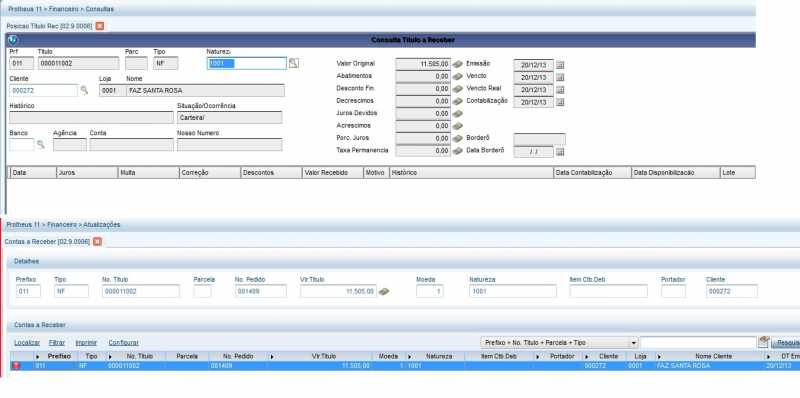Click the Data Contabilização column header
This screenshot has width=800, height=398.
click(x=592, y=172)
